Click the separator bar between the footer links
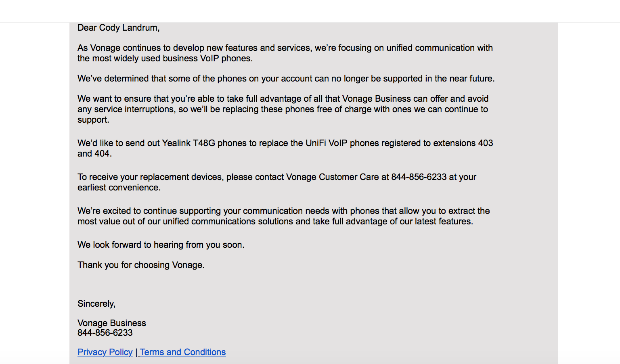The width and height of the screenshot is (620, 364). pos(136,352)
